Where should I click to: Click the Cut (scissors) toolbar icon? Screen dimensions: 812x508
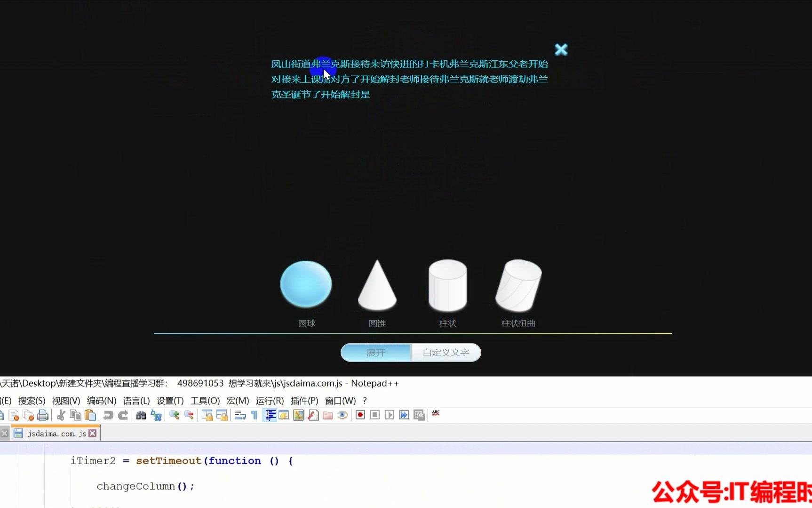(60, 415)
